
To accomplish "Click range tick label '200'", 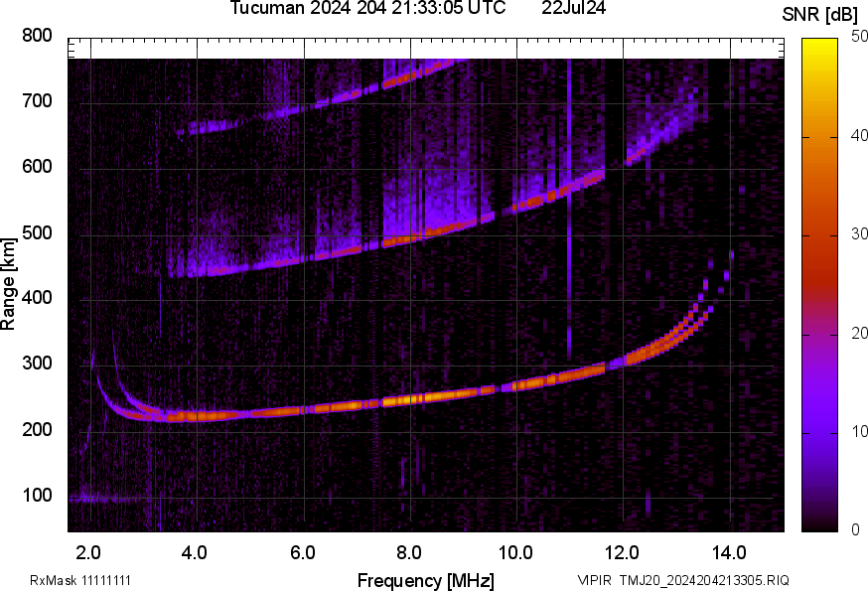I will coord(37,430).
